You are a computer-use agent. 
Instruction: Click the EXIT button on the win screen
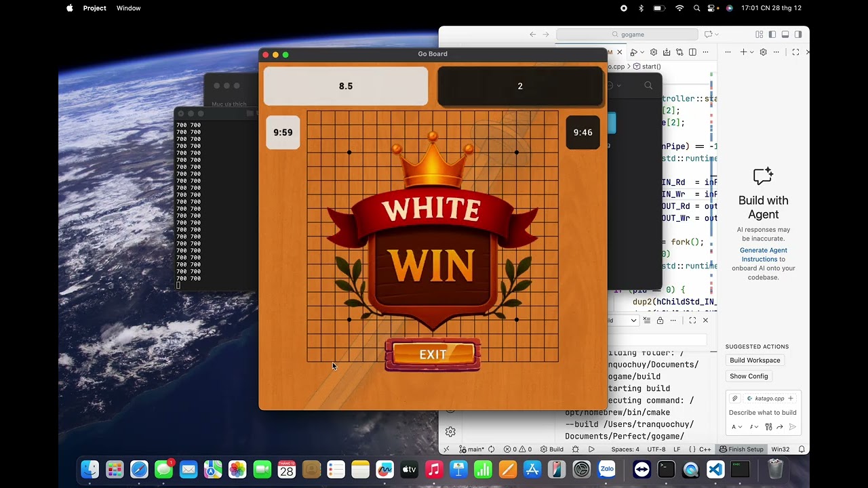click(433, 354)
